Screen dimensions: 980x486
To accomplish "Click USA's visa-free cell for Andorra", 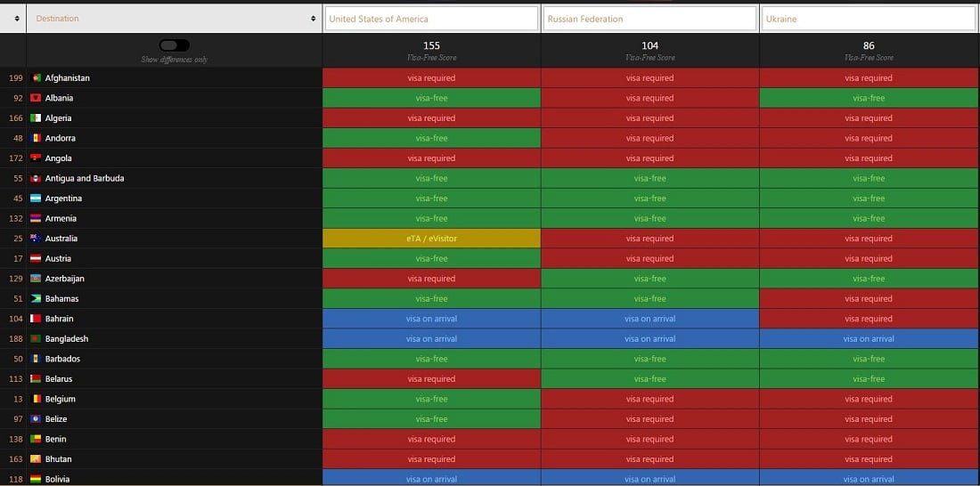I will click(431, 138).
